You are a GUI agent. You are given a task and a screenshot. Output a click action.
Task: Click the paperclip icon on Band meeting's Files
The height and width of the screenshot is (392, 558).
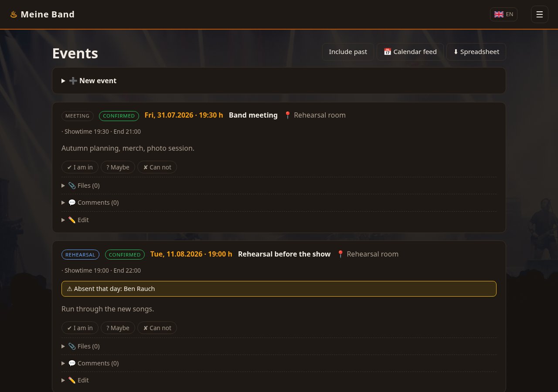(x=72, y=186)
